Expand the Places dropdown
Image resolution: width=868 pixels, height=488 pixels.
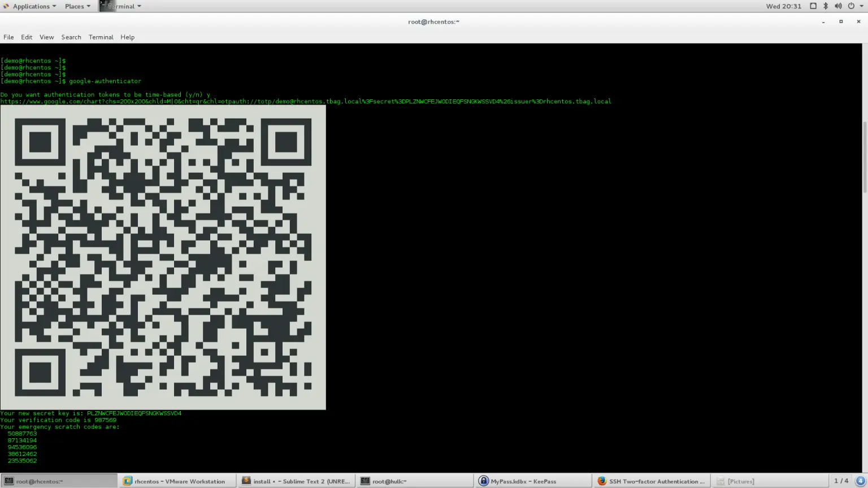(x=77, y=6)
